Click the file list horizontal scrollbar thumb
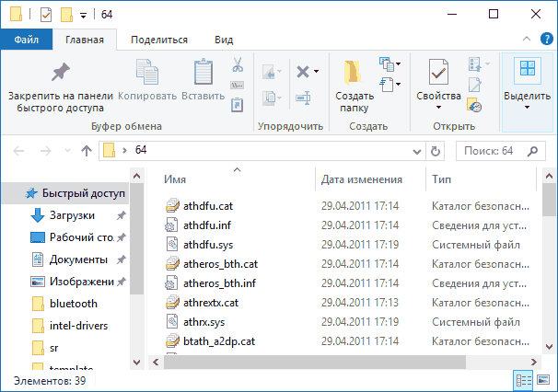This screenshot has width=558, height=392. coord(315,363)
